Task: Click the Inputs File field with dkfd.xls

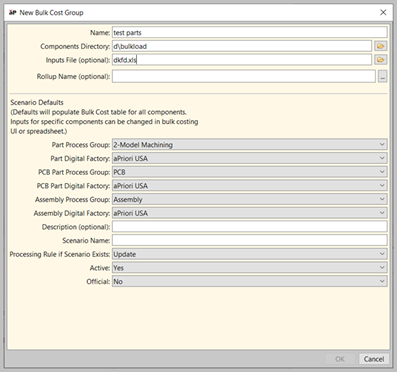Action: (x=242, y=60)
